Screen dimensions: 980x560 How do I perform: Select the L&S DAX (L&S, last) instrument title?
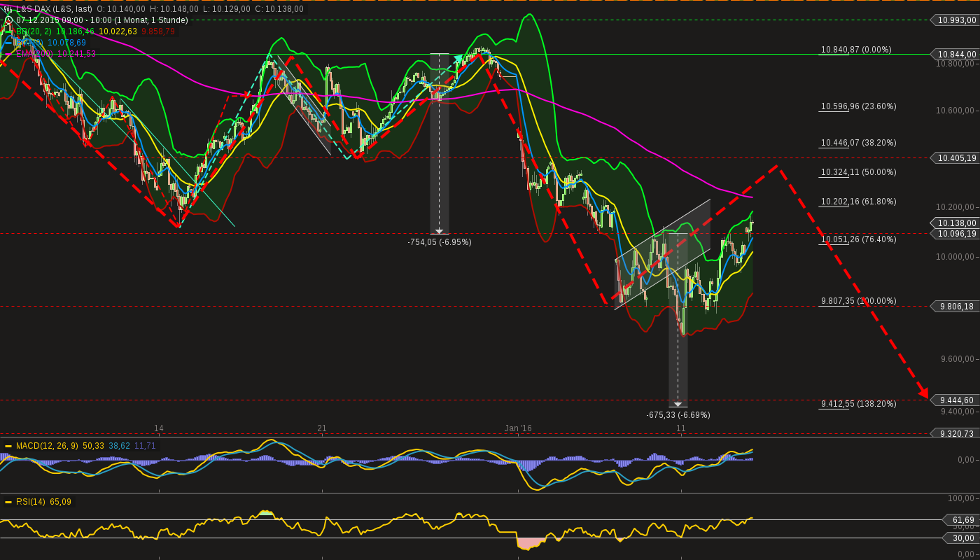click(54, 9)
